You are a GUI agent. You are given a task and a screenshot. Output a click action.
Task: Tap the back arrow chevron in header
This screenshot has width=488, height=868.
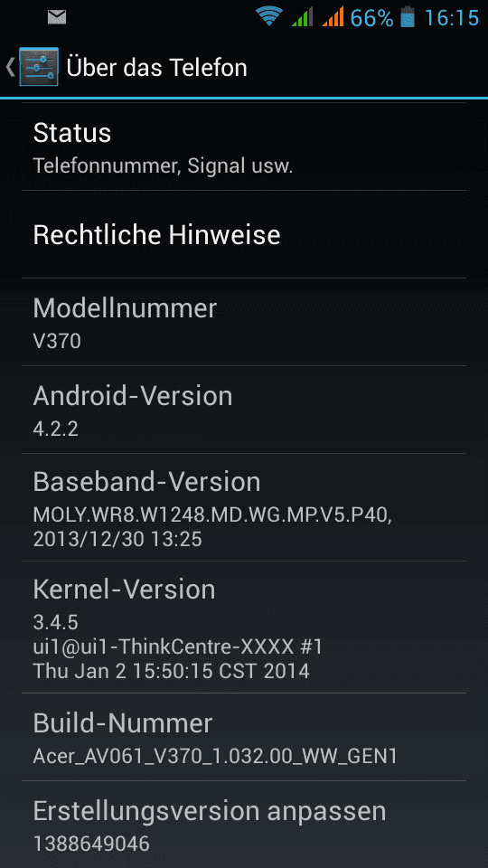[10, 68]
